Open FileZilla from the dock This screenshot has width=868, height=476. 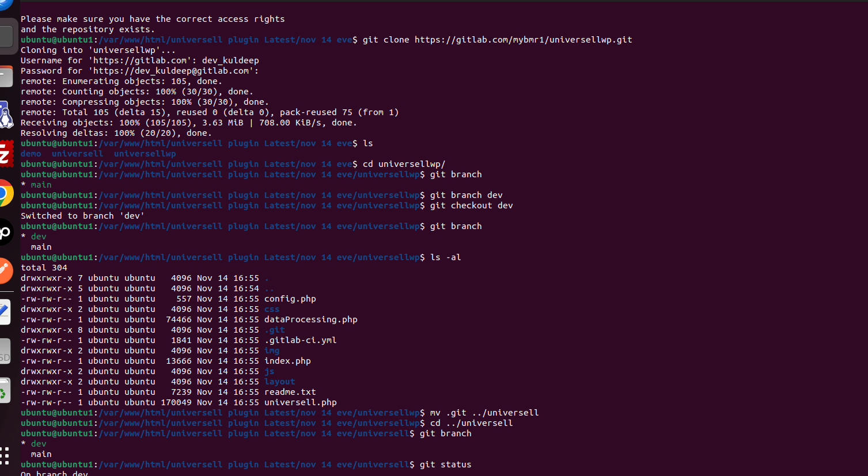[6, 154]
